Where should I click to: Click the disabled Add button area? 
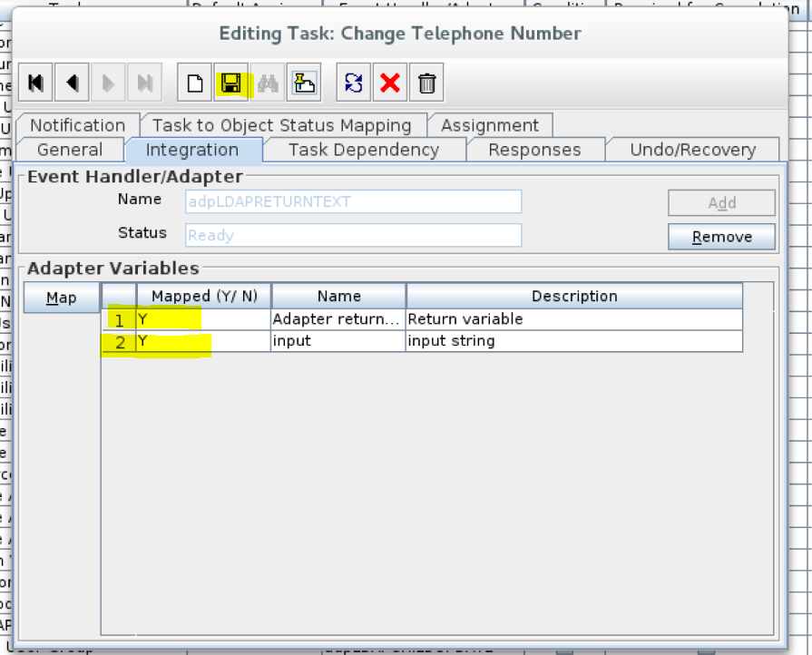721,202
